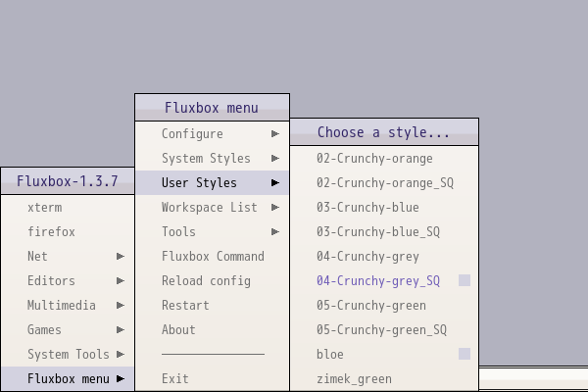Open the System Styles submenu
The width and height of the screenshot is (588, 392).
pos(213,159)
